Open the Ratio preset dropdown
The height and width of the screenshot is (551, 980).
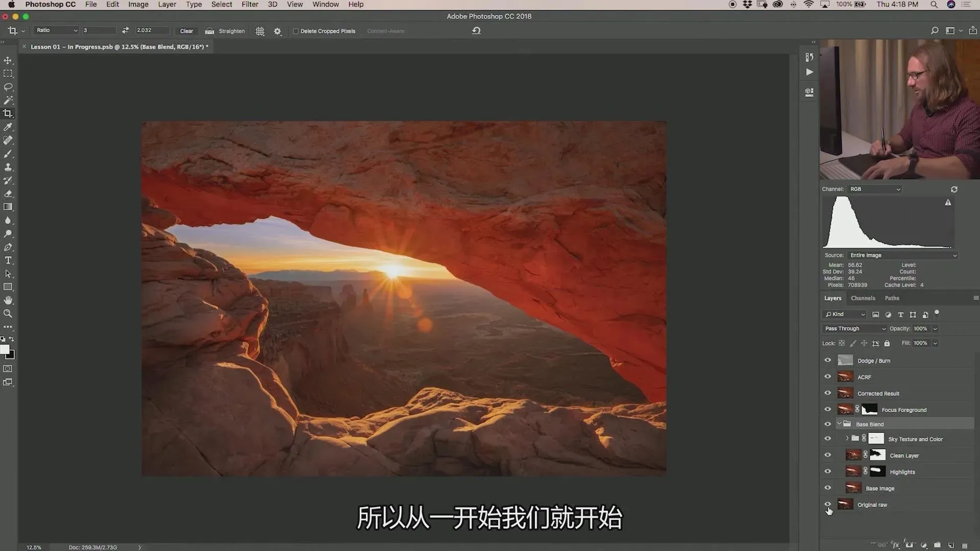57,31
